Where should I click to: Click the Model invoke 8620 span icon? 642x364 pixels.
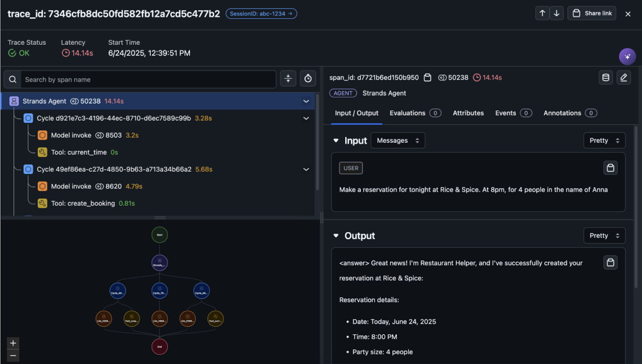click(x=43, y=186)
